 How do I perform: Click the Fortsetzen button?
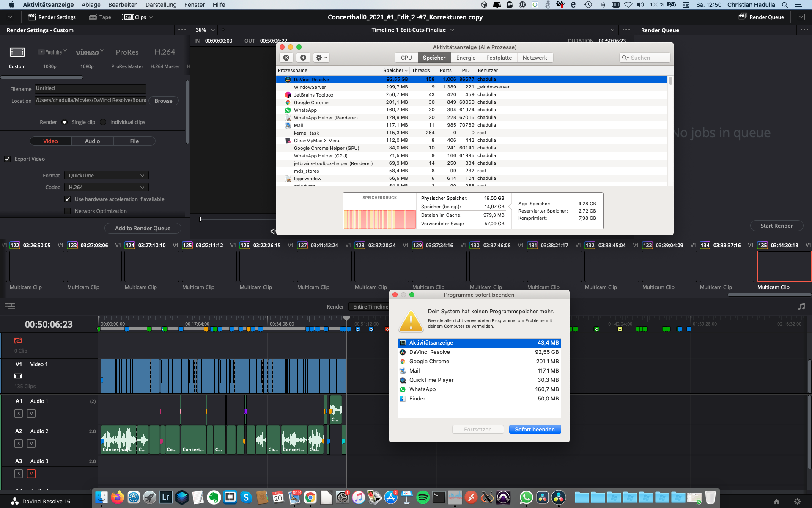pos(477,429)
